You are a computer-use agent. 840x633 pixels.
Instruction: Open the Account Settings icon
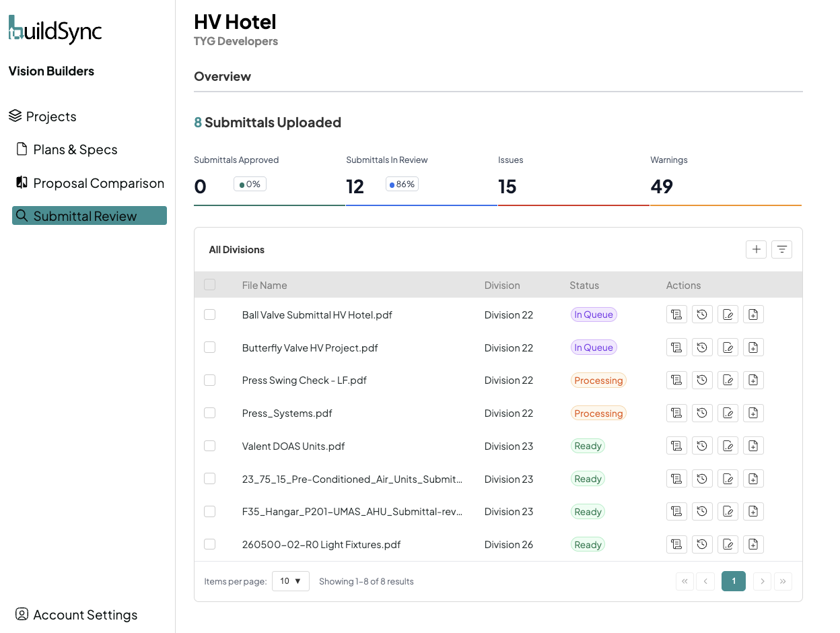pyautogui.click(x=21, y=614)
